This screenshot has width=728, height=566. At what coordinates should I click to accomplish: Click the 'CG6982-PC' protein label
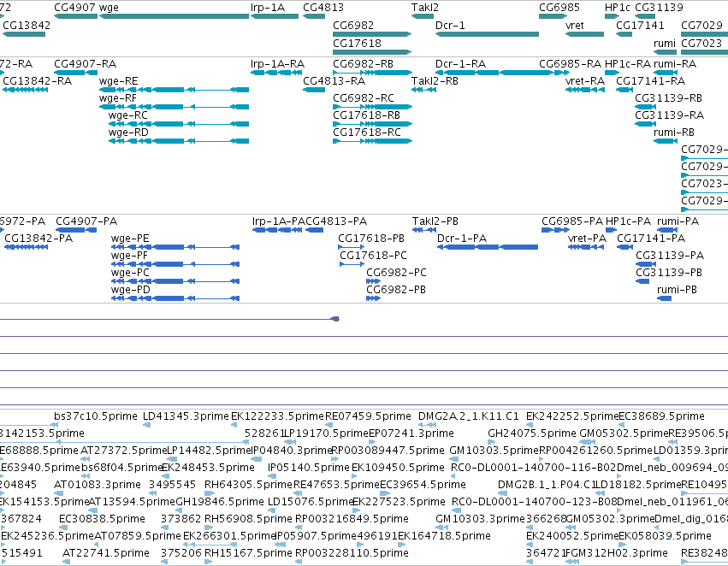click(x=396, y=273)
